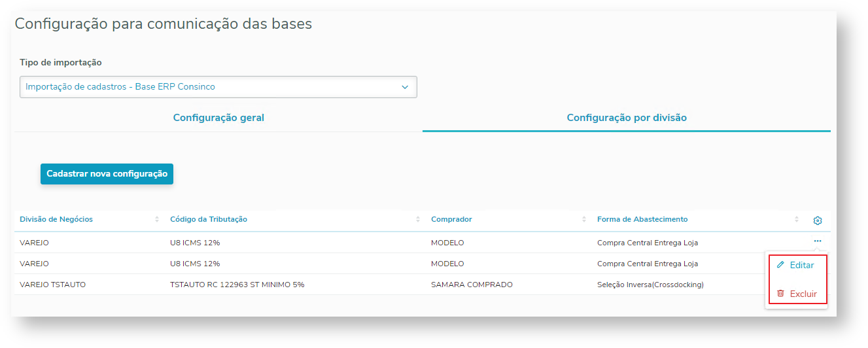Expand the Tipo de importação dropdown chevron
The width and height of the screenshot is (868, 348).
click(x=404, y=87)
